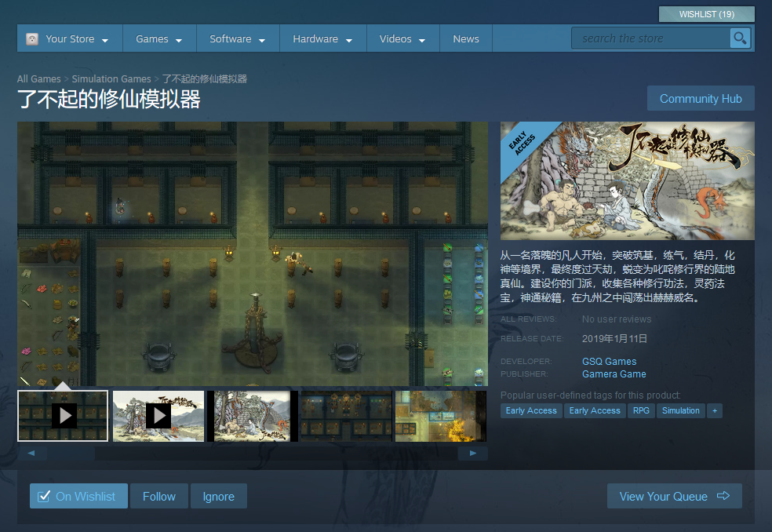This screenshot has height=532, width=772.
Task: Click the release date 2019年1月11日
Action: (x=614, y=338)
